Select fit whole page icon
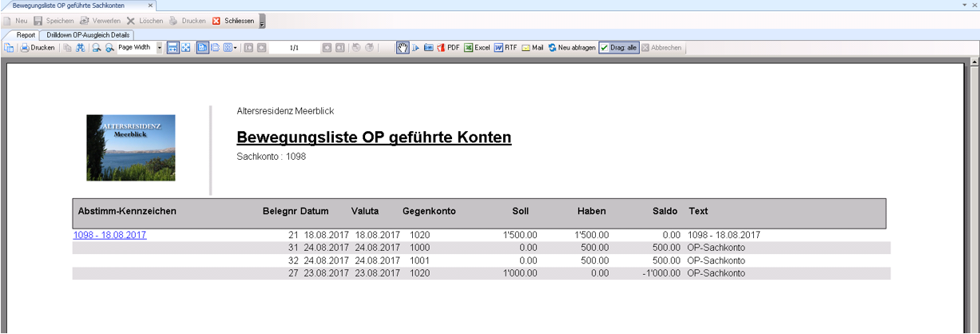 click(186, 48)
